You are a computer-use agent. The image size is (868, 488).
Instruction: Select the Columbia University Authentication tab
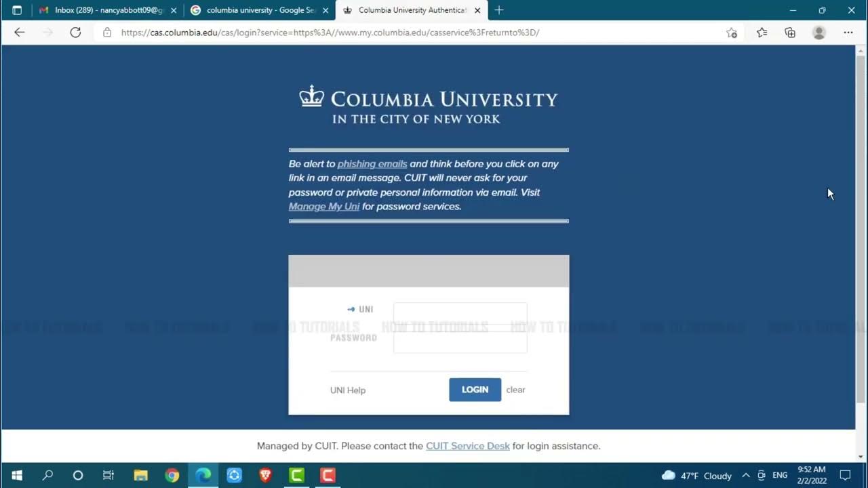(412, 10)
